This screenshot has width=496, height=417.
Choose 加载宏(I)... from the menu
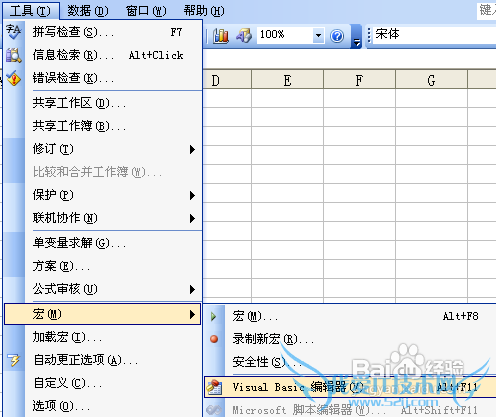pyautogui.click(x=103, y=337)
